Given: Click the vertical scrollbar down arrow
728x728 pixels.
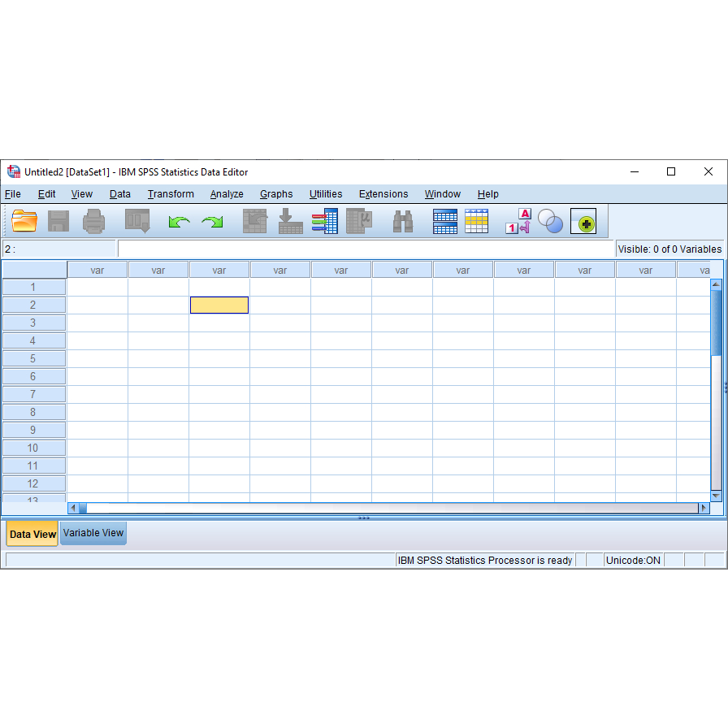Looking at the screenshot, I should (x=716, y=496).
